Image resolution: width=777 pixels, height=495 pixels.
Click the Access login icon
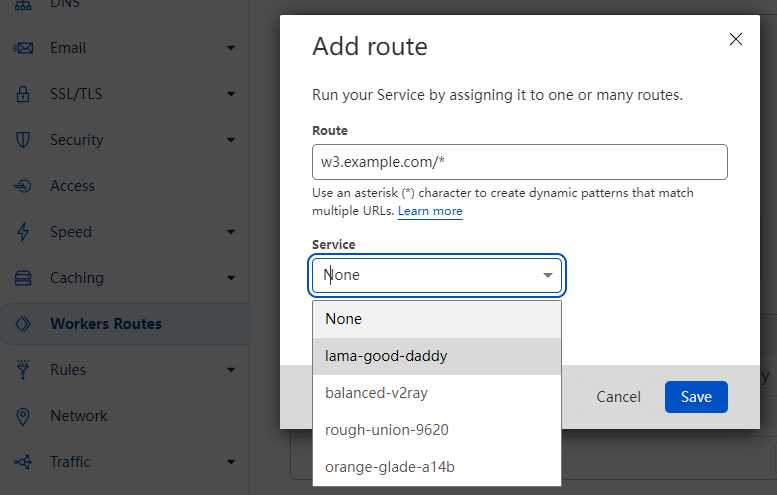point(23,186)
